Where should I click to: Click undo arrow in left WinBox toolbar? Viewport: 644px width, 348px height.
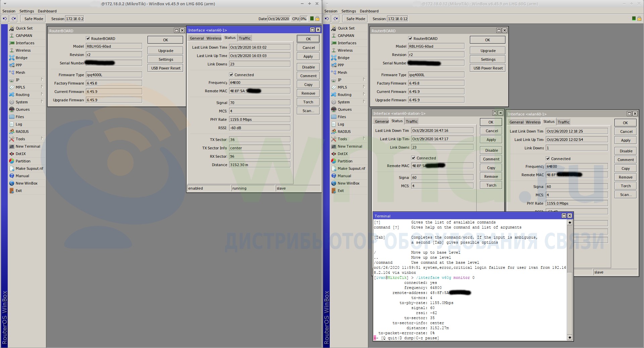pos(5,19)
